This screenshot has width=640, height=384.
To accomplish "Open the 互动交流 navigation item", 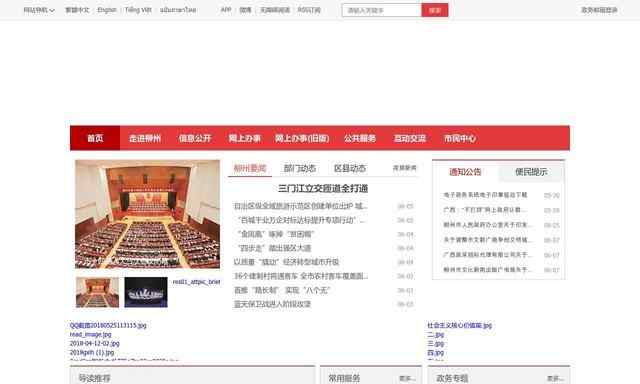I will point(409,138).
